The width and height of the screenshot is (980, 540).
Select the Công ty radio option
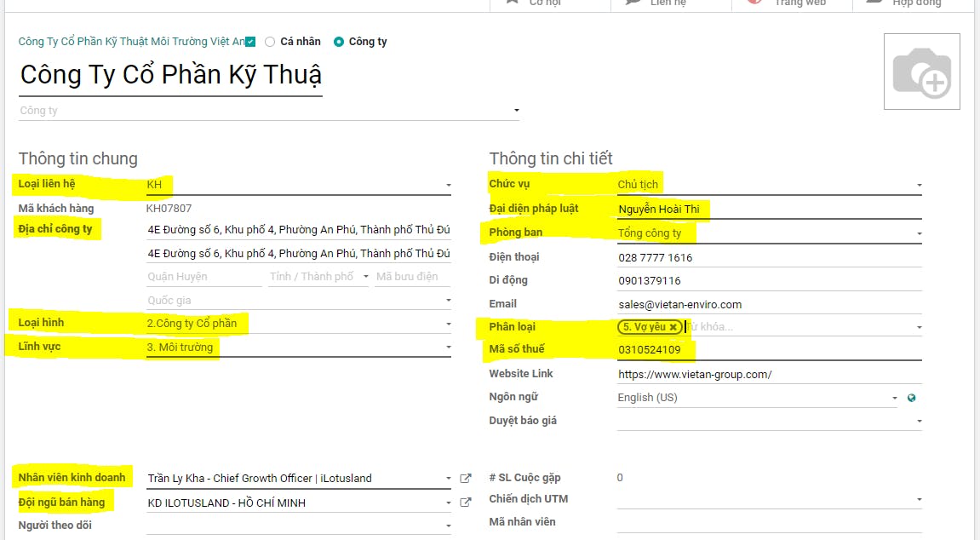click(x=339, y=42)
